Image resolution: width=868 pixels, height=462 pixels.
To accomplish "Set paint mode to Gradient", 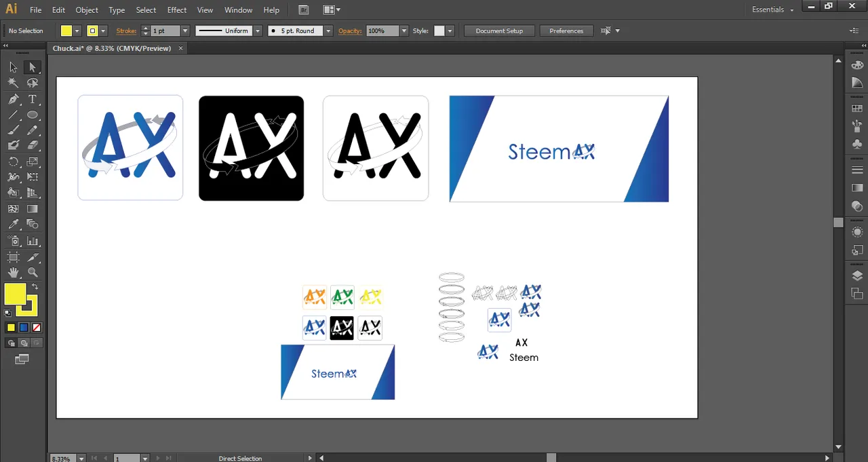I will (x=24, y=328).
